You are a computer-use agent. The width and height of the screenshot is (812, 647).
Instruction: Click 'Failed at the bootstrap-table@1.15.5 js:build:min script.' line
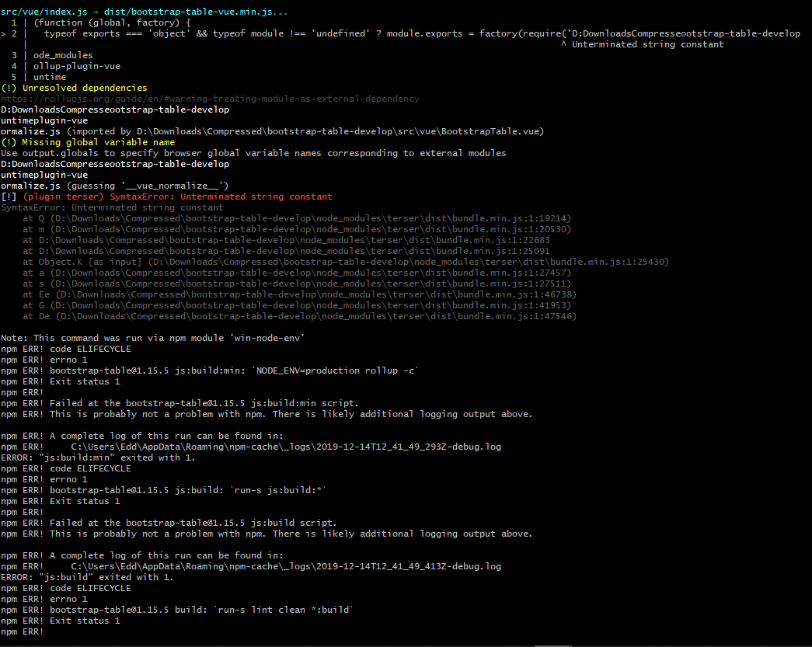[x=179, y=403]
